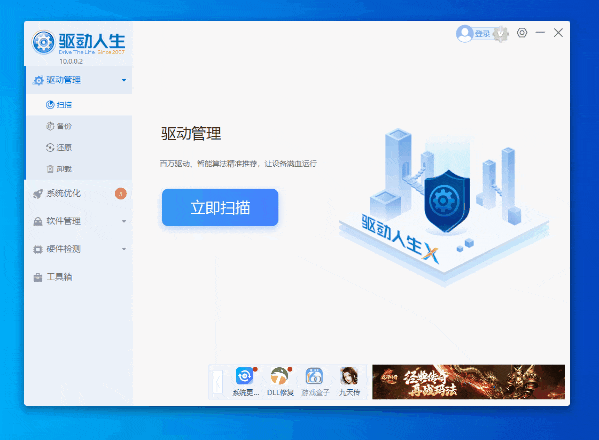Open the 还原 restore sub-item
The width and height of the screenshot is (599, 440).
pyautogui.click(x=79, y=147)
